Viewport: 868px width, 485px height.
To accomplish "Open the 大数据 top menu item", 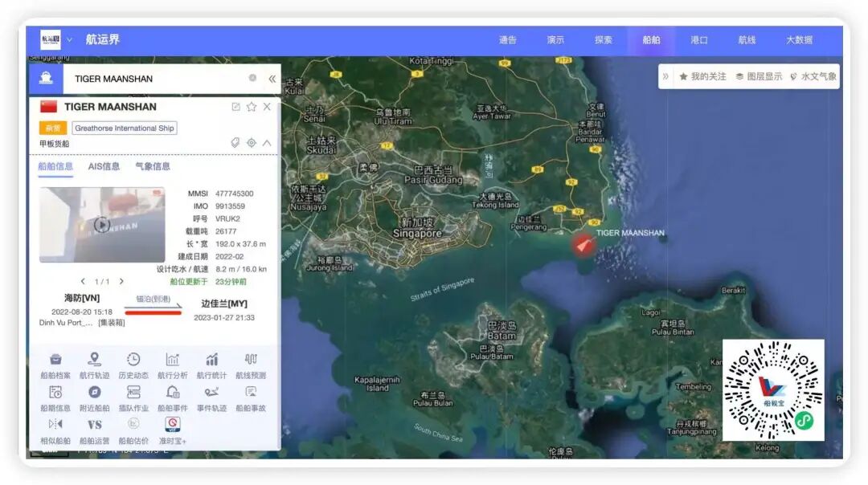I will [800, 40].
